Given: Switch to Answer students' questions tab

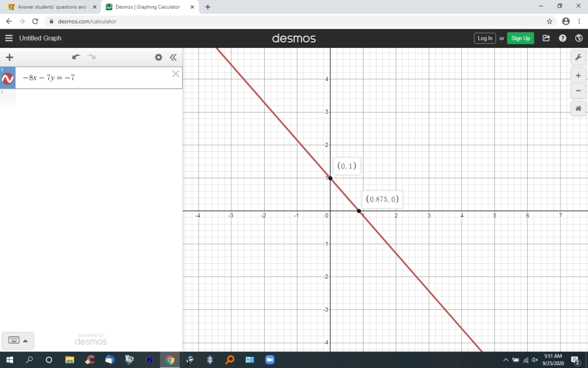Looking at the screenshot, I should [x=52, y=7].
